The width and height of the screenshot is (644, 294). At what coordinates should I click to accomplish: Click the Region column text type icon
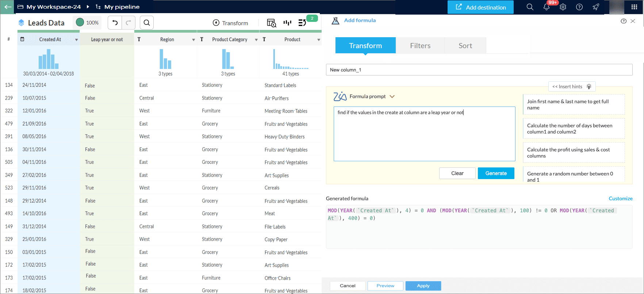point(139,39)
